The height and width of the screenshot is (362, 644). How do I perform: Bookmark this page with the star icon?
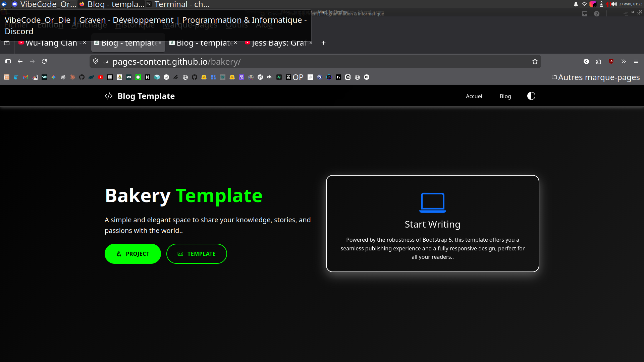coord(535,61)
